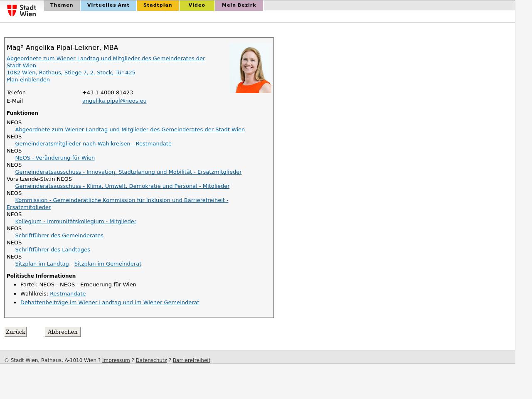Click the Partei: NEOS - Erneuerung für Wien text
The height and width of the screenshot is (399, 532).
(x=78, y=284)
